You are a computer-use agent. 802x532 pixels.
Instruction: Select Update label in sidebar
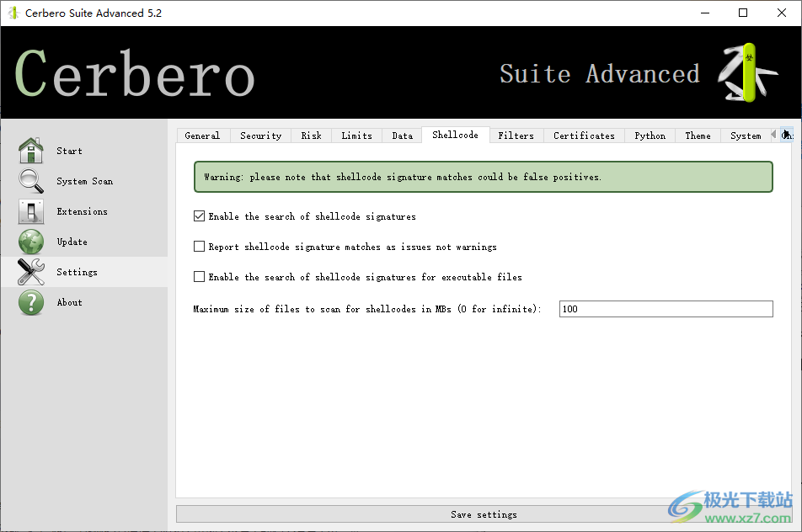tap(72, 242)
